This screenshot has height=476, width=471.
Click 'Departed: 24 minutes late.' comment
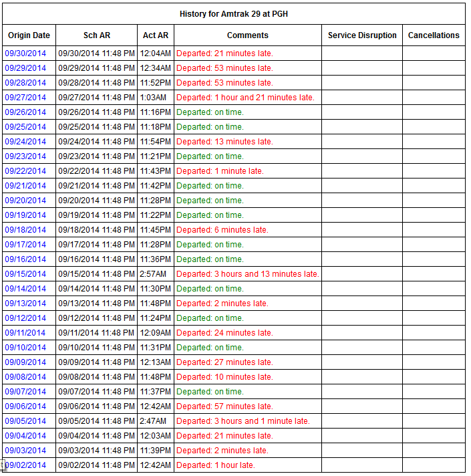coord(224,333)
